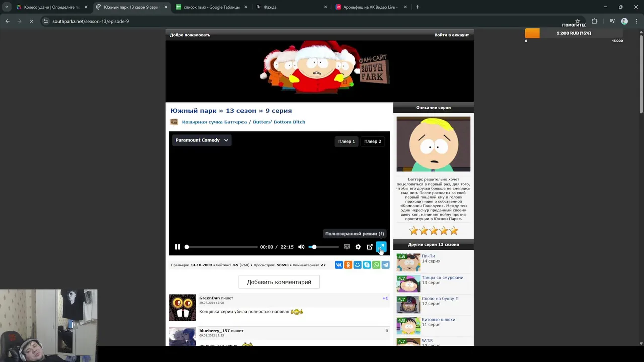
Task: Activate fullscreen mode button in player
Action: click(x=381, y=247)
